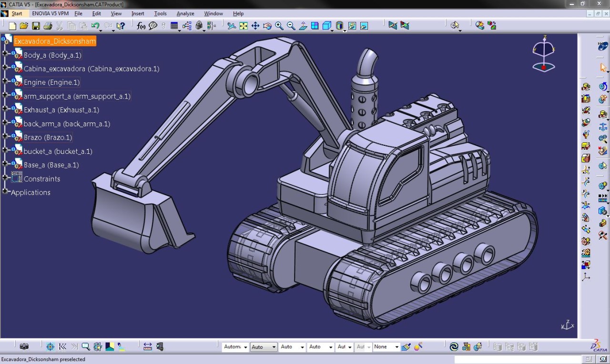This screenshot has width=610, height=364.
Task: Open the ENOVIA V5 VPM menu
Action: coord(50,13)
